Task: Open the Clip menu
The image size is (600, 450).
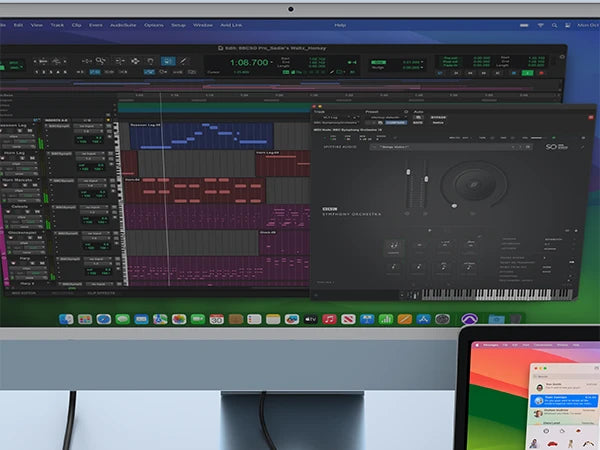Action: 77,25
